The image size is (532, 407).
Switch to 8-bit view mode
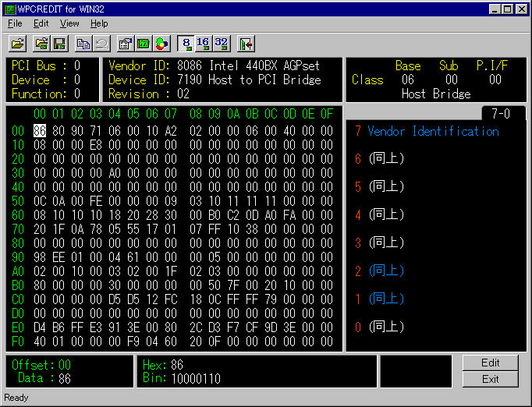186,44
